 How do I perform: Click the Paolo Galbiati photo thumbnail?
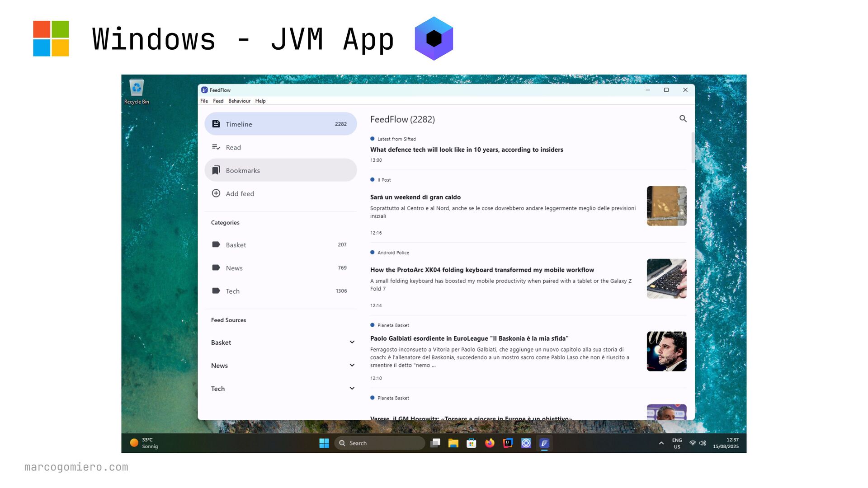coord(666,352)
